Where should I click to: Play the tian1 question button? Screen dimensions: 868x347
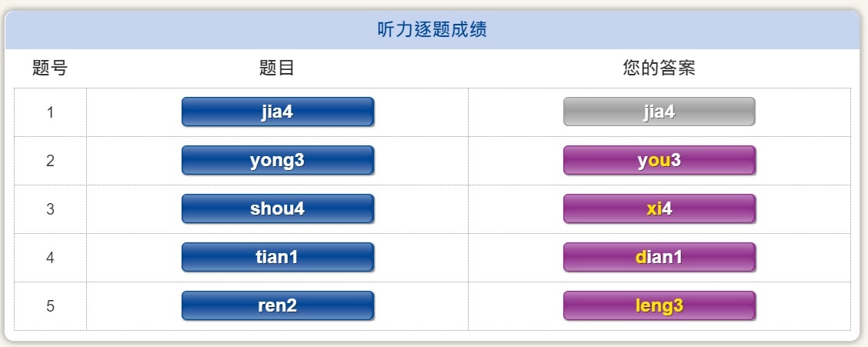point(278,257)
